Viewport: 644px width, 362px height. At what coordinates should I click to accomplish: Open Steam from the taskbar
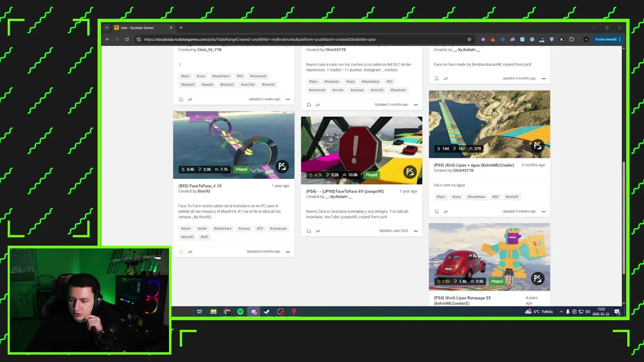pos(267,312)
